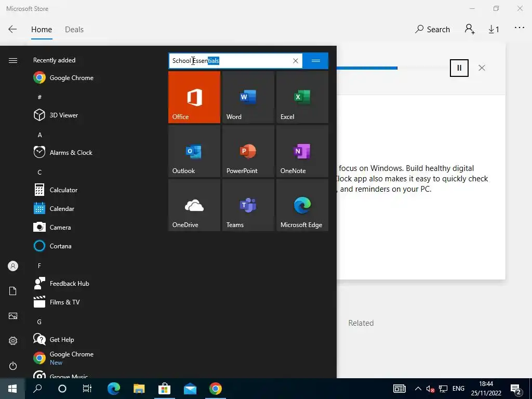Clear the tile group name field

(x=296, y=61)
